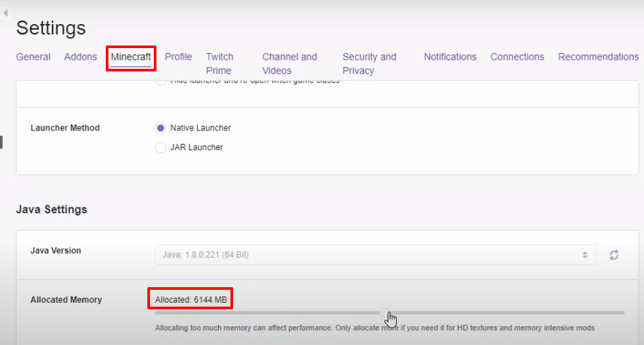Select Native Launcher radio option
This screenshot has width=644, height=345.
point(160,128)
